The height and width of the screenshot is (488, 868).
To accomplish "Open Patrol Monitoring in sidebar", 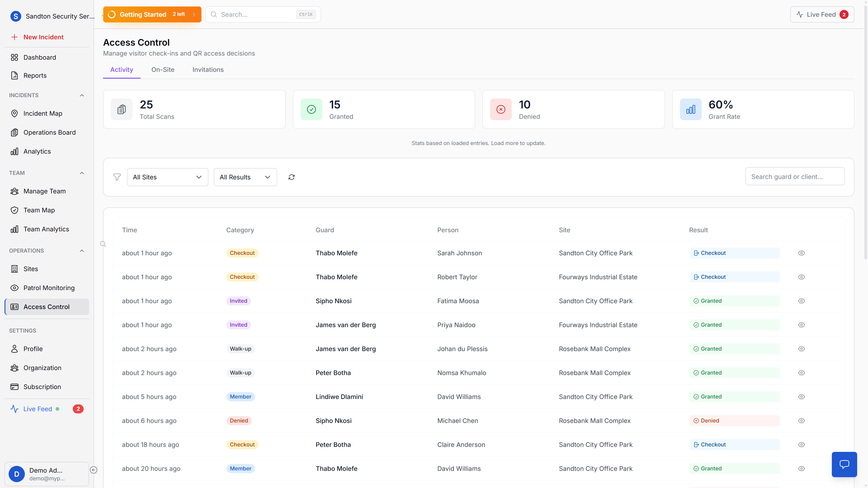I will [49, 288].
